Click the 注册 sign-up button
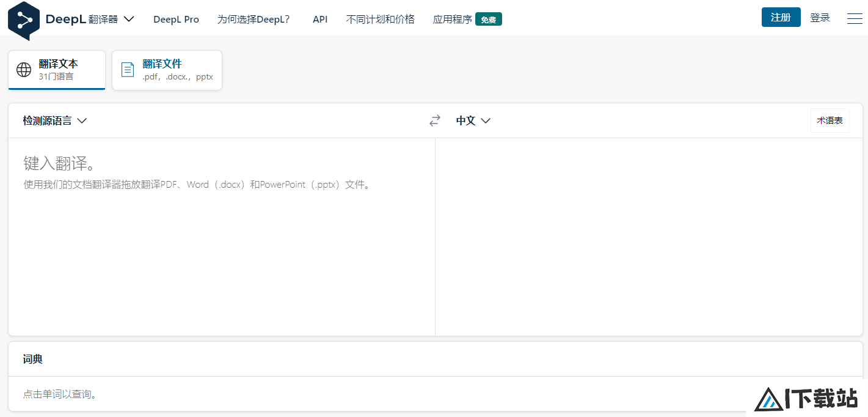Viewport: 868px width, 417px height. (x=781, y=17)
